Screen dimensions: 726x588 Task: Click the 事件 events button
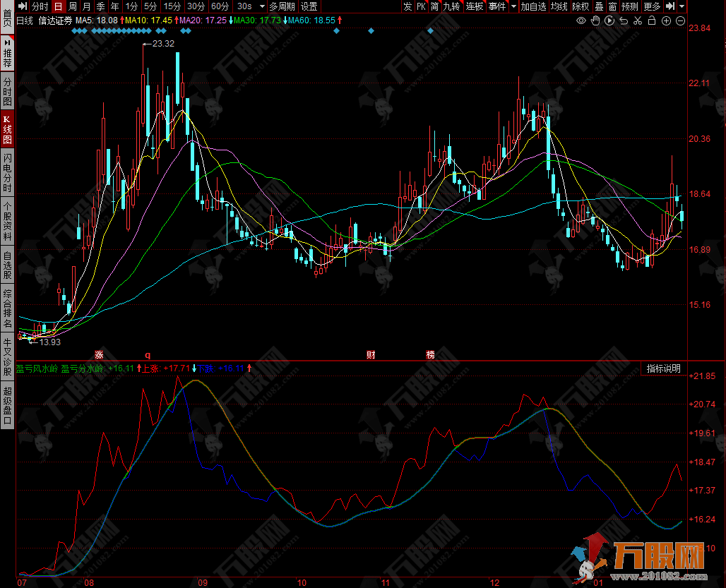(497, 6)
